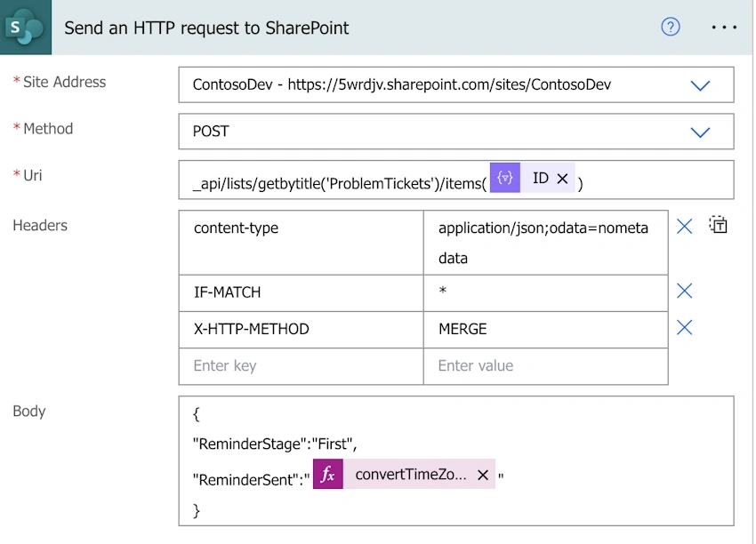
Task: Open the help question mark icon
Action: (671, 27)
